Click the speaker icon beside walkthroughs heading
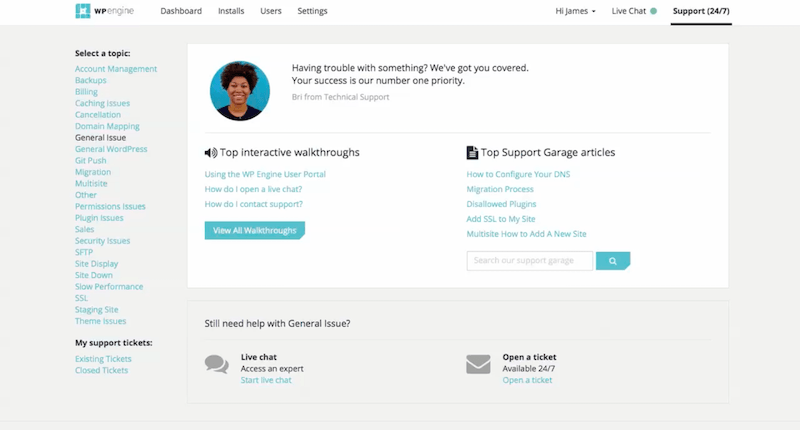This screenshot has width=800, height=430. (x=211, y=153)
